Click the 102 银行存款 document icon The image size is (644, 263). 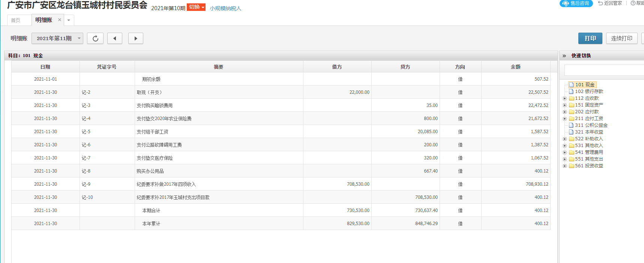(571, 92)
